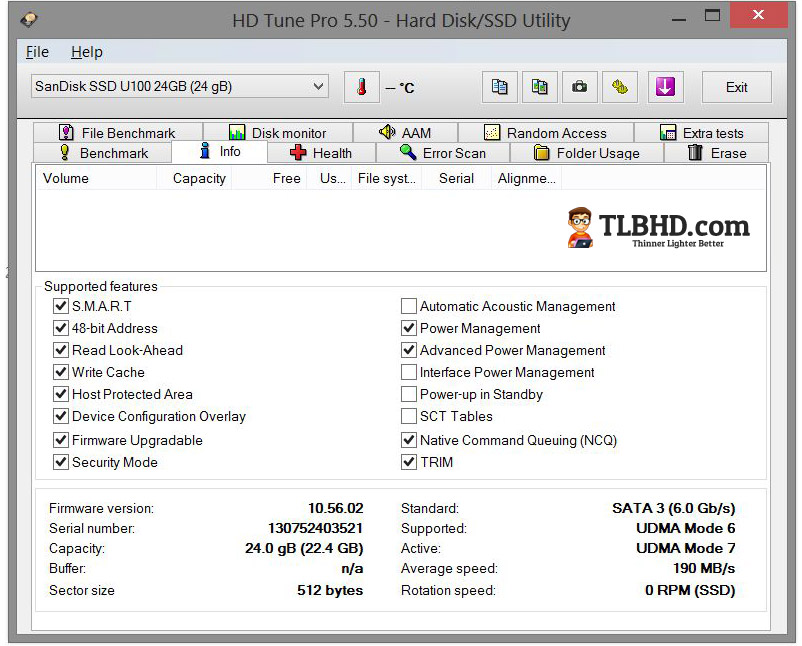Image resolution: width=802 pixels, height=646 pixels.
Task: Switch to the Disk monitor tab
Action: 278,133
